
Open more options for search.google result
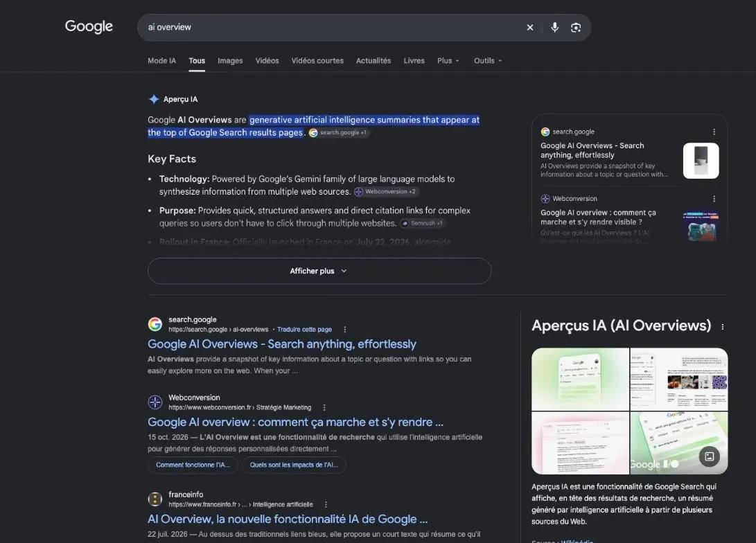tap(344, 330)
